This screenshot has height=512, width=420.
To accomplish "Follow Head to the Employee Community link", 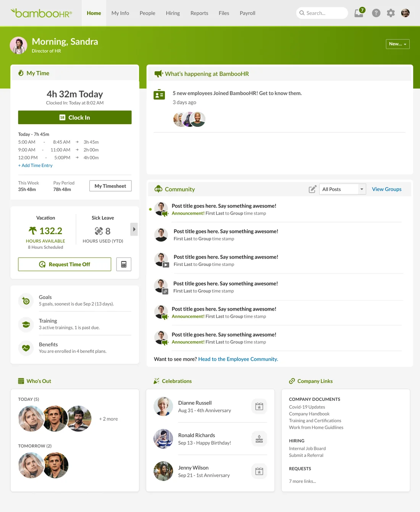I will coord(238,359).
